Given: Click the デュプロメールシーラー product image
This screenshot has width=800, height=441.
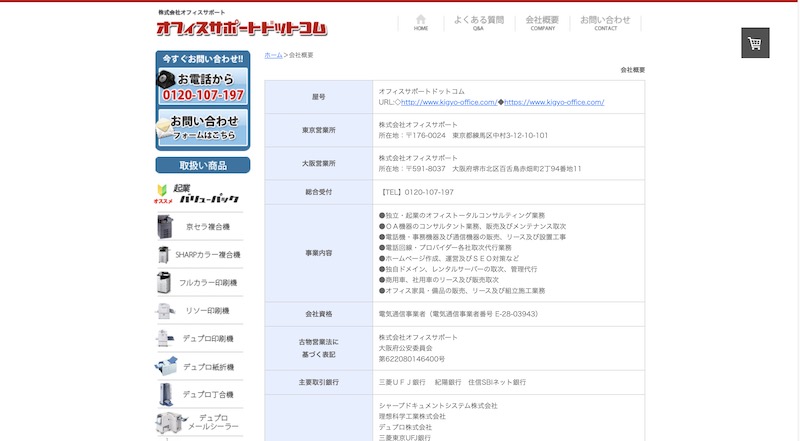Looking at the screenshot, I should (171, 423).
